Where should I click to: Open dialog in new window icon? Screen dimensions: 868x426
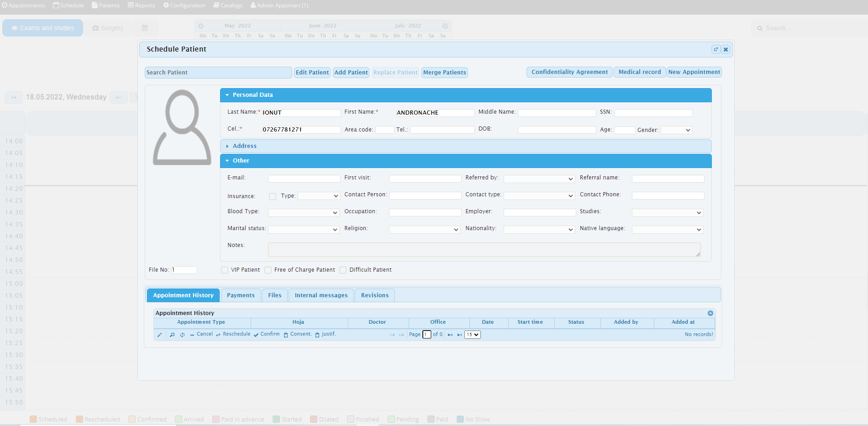click(715, 49)
